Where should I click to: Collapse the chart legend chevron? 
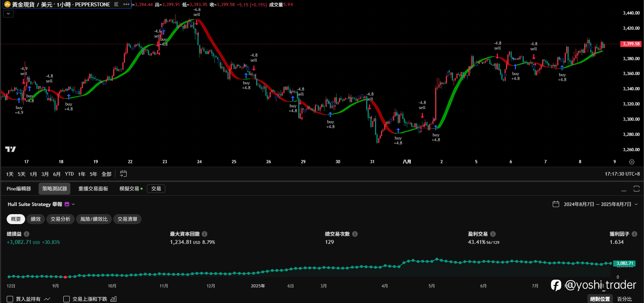click(8, 13)
